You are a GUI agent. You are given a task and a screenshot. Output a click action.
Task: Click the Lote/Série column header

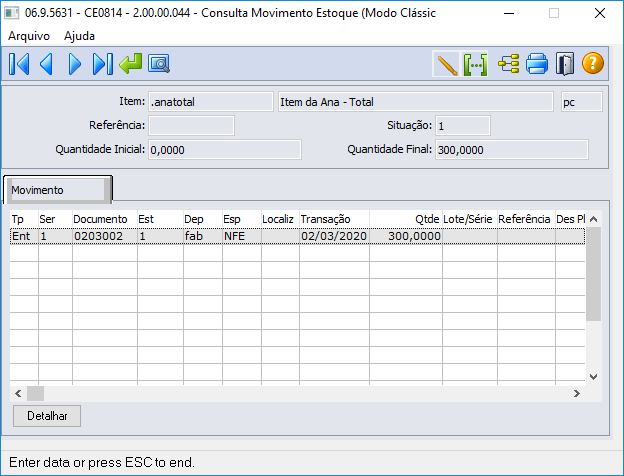click(470, 219)
